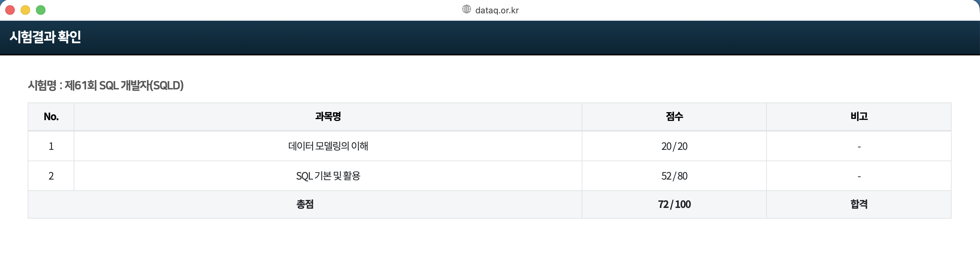Click the 20 / 20 score cell
980x263 pixels.
point(674,146)
